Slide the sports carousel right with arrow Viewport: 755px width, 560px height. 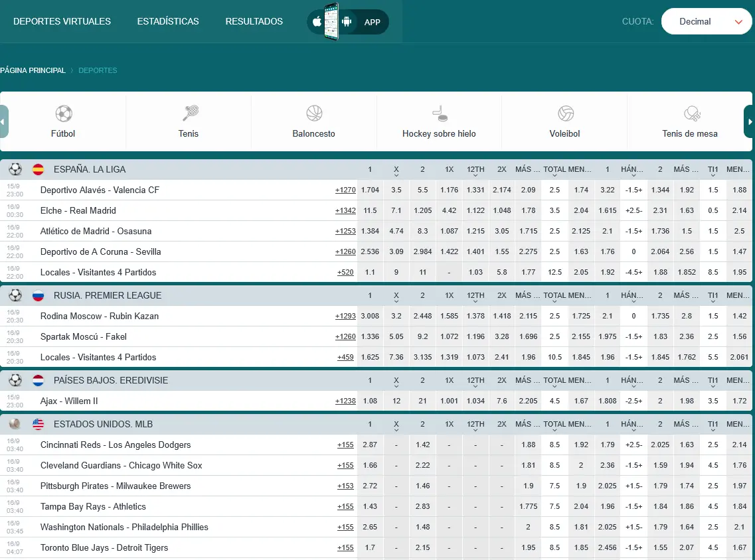[749, 121]
